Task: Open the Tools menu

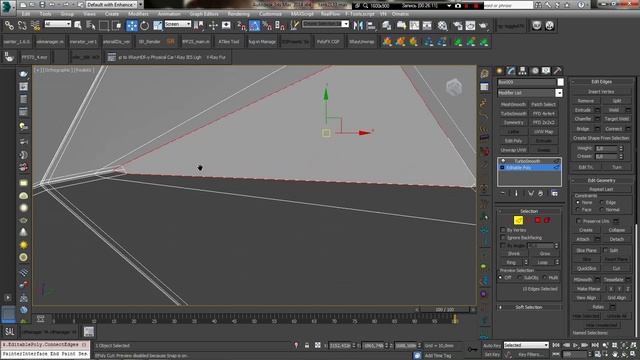Action: pos(45,14)
